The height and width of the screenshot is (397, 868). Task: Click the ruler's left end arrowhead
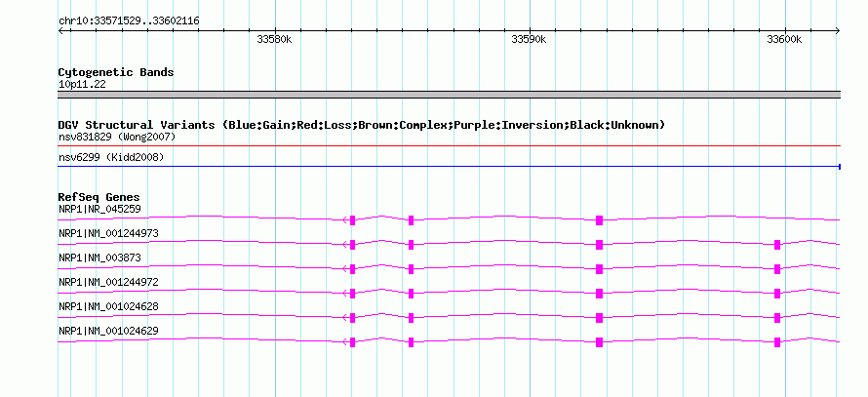tap(60, 30)
